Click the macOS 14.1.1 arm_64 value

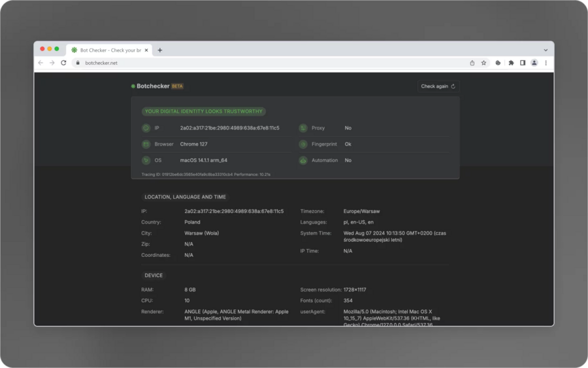click(204, 160)
